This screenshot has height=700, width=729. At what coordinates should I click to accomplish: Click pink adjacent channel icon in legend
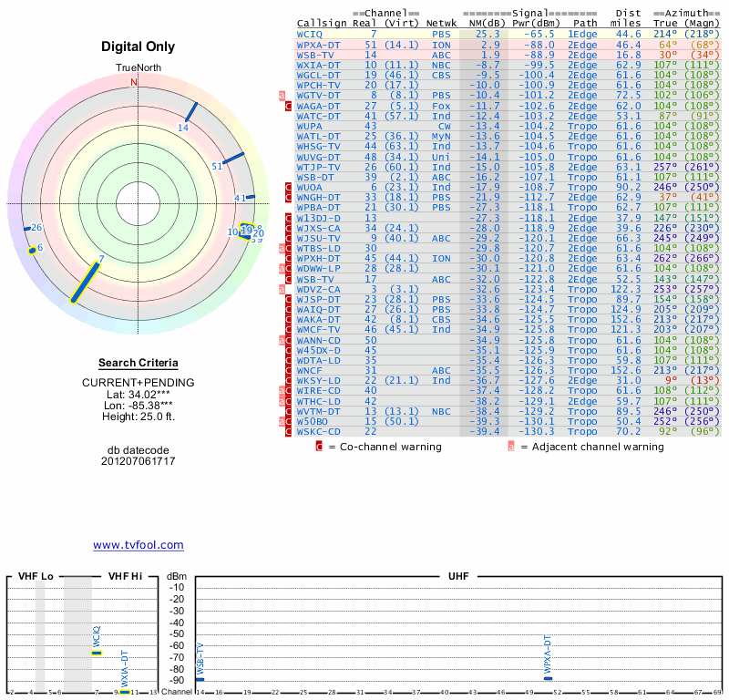tap(511, 447)
